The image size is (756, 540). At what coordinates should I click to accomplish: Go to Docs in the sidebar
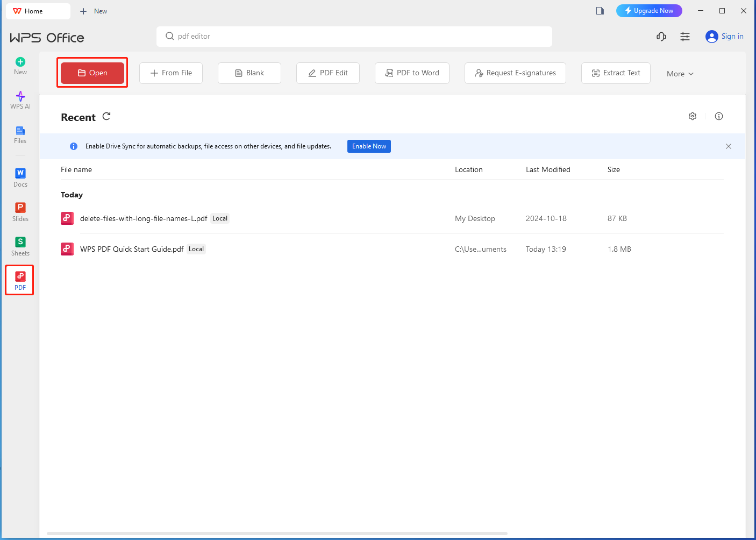pyautogui.click(x=20, y=177)
